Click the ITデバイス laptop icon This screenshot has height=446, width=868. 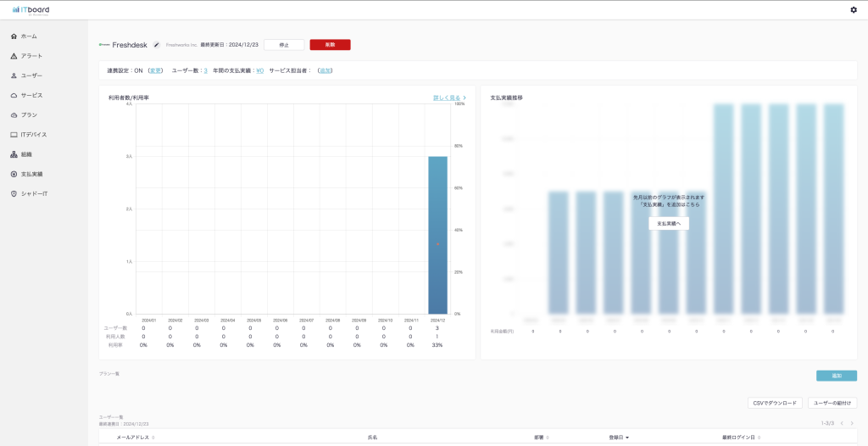[x=14, y=135]
